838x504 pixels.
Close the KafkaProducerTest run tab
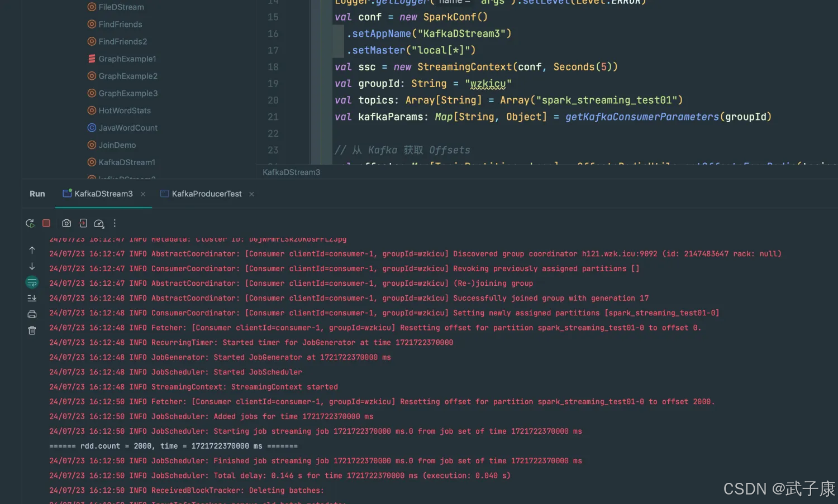point(251,194)
